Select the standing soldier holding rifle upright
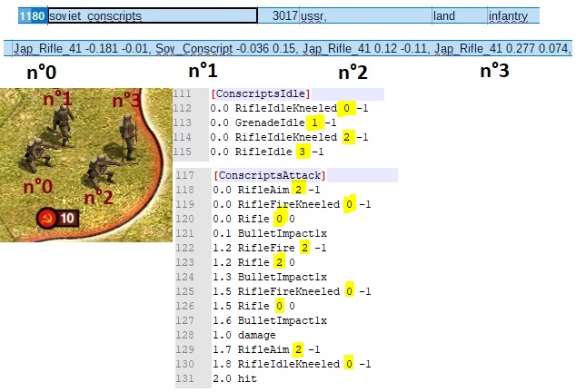The height and width of the screenshot is (392, 576). pyautogui.click(x=128, y=137)
